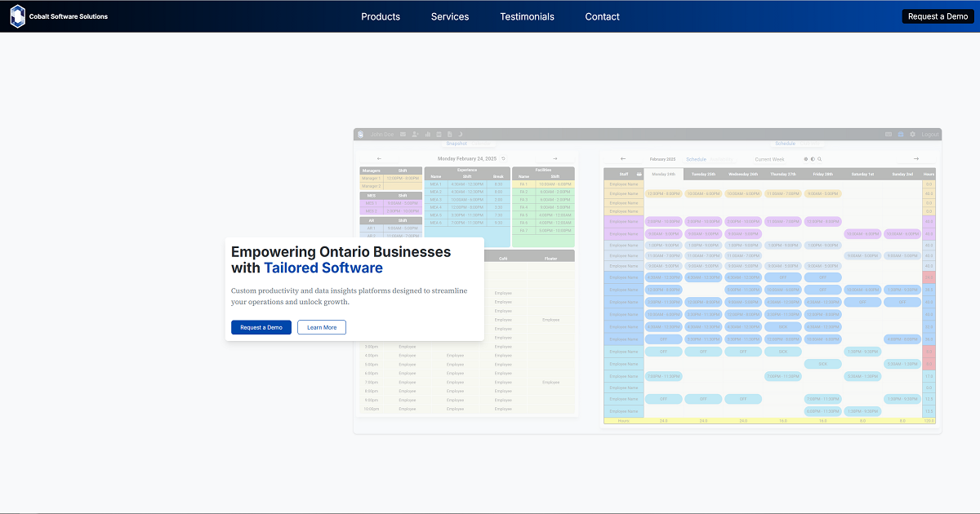Screen dimensions: 980x514
Task: Click the add-user icon in app toolbar
Action: 415,135
